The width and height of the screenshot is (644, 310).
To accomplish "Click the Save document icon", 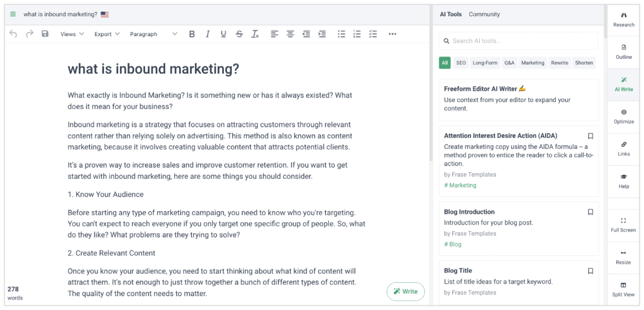I will pos(45,34).
